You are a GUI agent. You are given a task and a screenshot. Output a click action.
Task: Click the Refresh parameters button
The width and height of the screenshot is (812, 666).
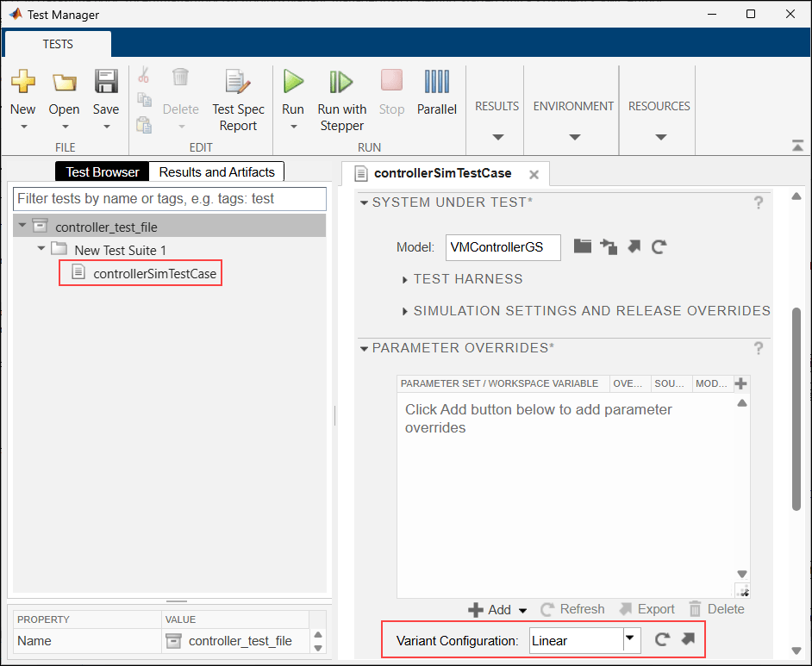[572, 609]
